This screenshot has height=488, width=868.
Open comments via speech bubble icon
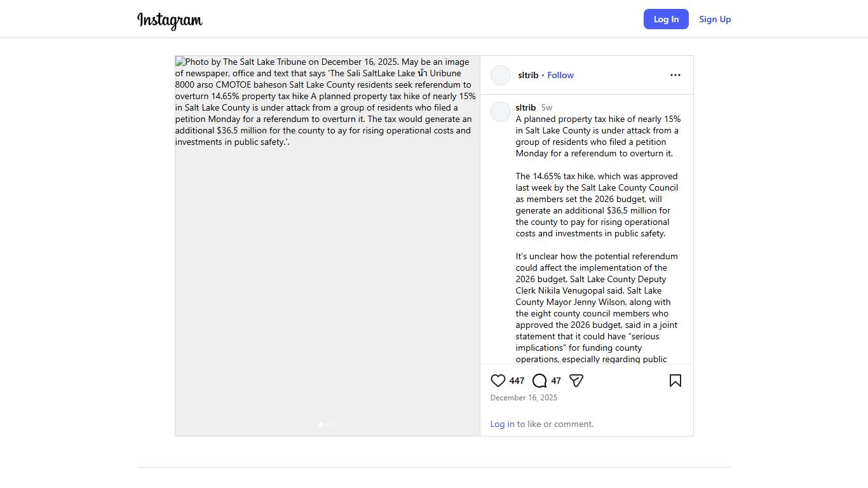point(539,381)
